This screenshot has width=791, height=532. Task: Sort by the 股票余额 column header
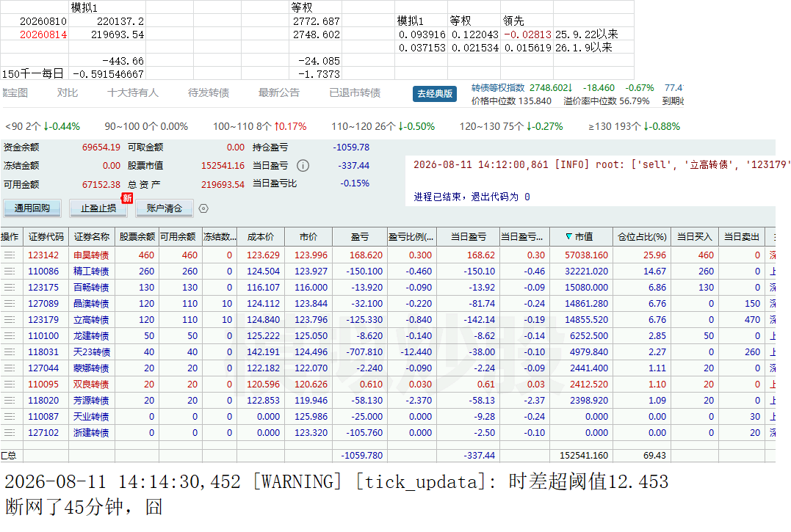pos(137,237)
